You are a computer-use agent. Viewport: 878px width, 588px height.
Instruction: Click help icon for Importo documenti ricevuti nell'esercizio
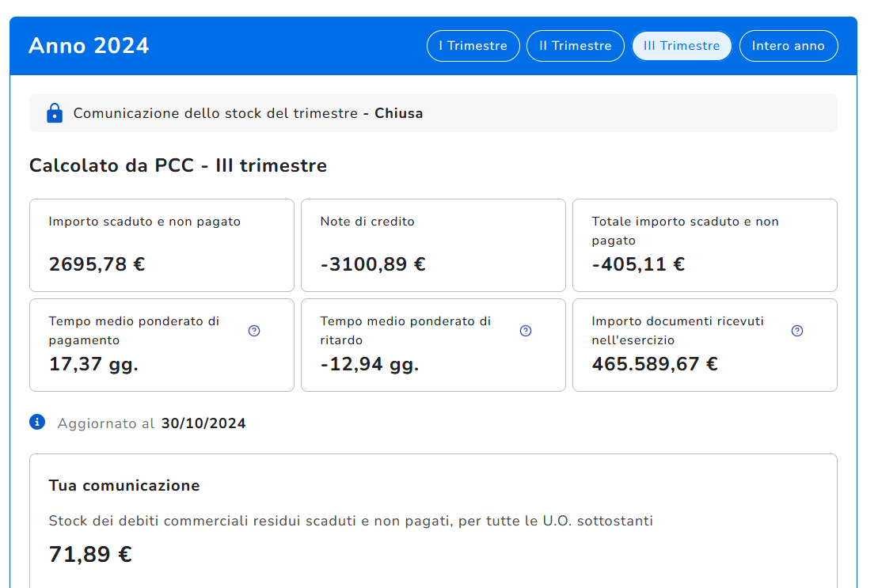point(797,331)
